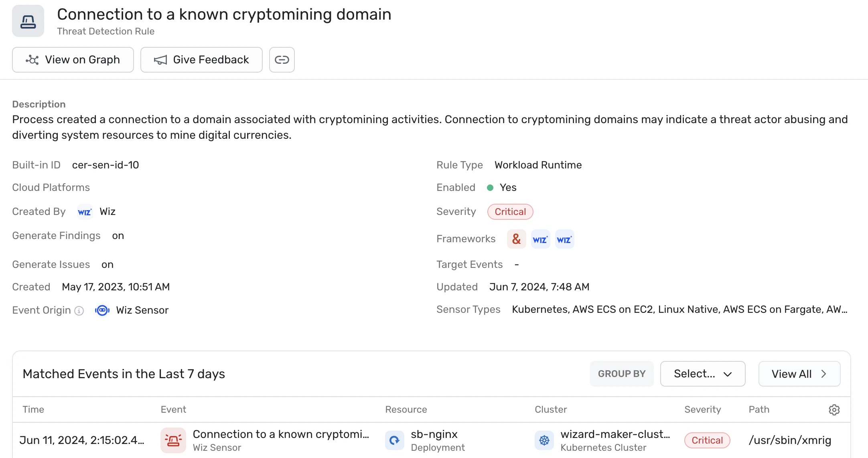This screenshot has height=458, width=868.
Task: Click the sb-nginx deployment icon
Action: tap(395, 440)
